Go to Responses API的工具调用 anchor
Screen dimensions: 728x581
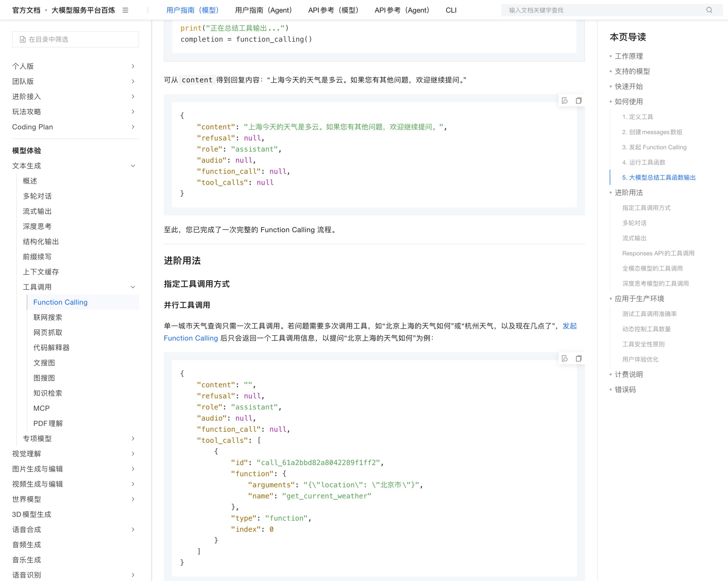[658, 253]
